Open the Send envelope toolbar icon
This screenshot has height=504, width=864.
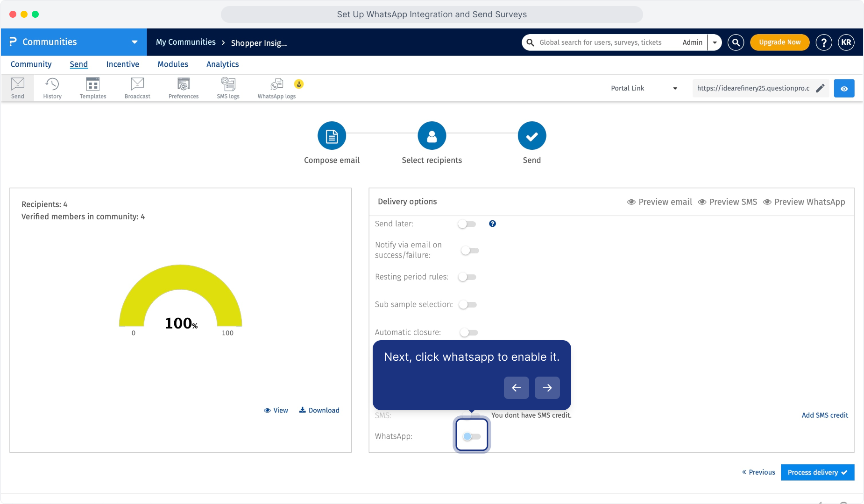pyautogui.click(x=18, y=88)
